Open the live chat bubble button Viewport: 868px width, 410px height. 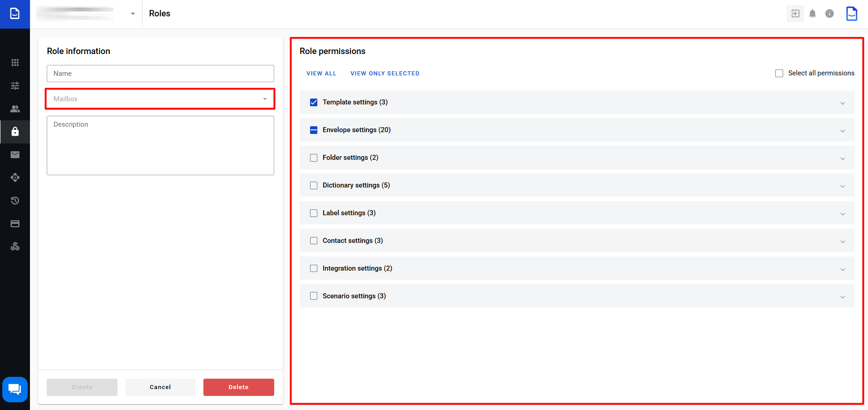[x=15, y=389]
